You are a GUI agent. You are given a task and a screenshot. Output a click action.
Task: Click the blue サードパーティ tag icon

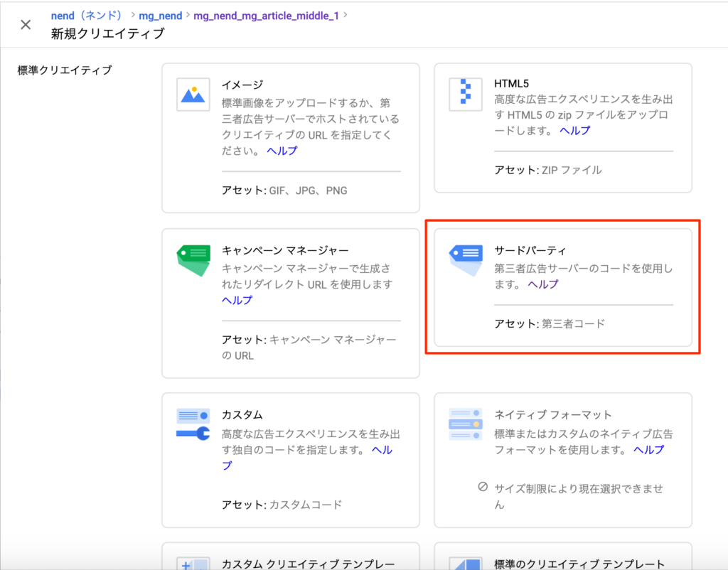466,260
